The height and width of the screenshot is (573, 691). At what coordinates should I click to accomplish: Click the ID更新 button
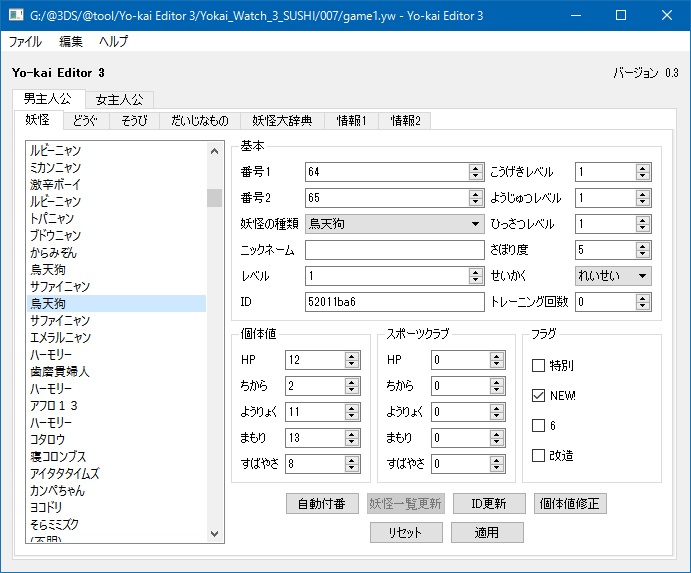(489, 503)
